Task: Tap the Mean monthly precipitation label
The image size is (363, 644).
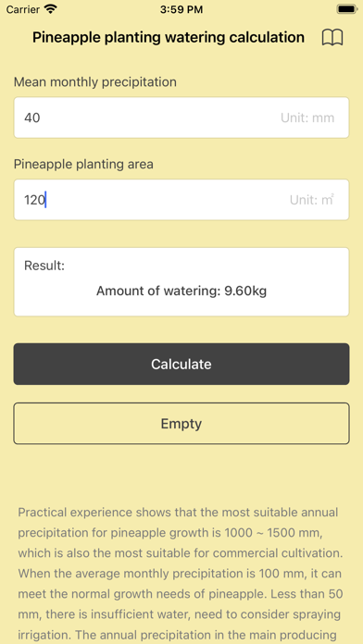Action: [x=95, y=82]
